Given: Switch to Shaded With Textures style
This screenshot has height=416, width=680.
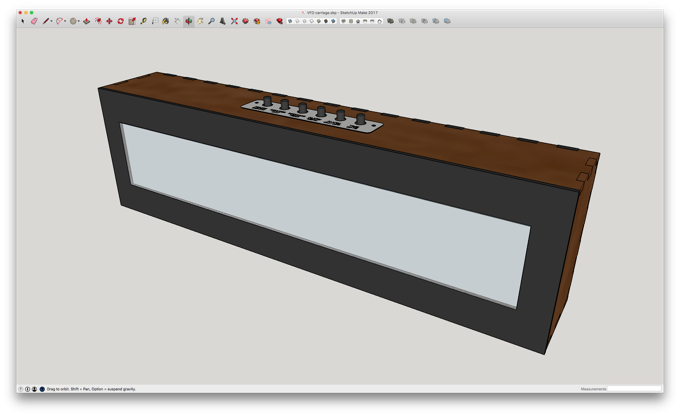Looking at the screenshot, I should pos(326,21).
